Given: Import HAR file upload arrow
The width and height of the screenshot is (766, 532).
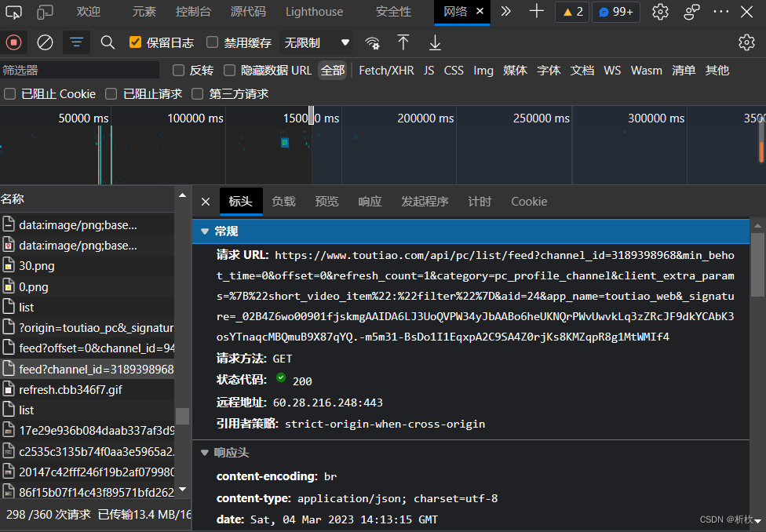Looking at the screenshot, I should coord(403,43).
